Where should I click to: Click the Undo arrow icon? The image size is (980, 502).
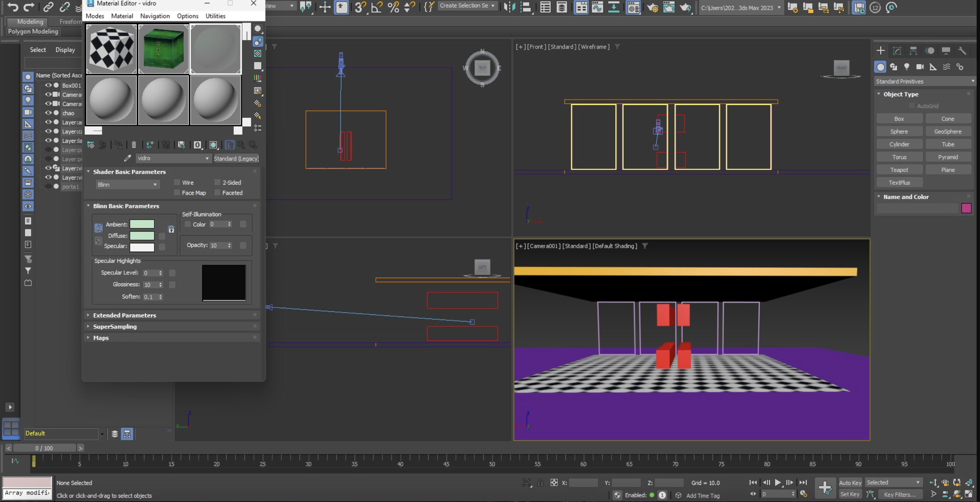click(x=13, y=7)
